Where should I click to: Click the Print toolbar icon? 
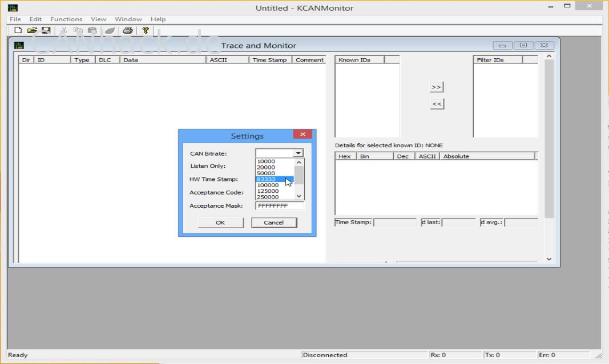click(x=127, y=30)
